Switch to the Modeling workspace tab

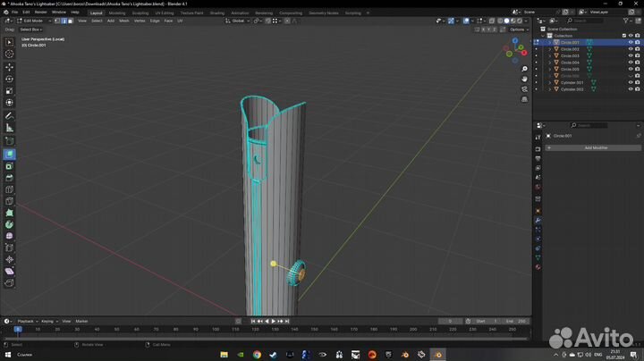(x=117, y=13)
